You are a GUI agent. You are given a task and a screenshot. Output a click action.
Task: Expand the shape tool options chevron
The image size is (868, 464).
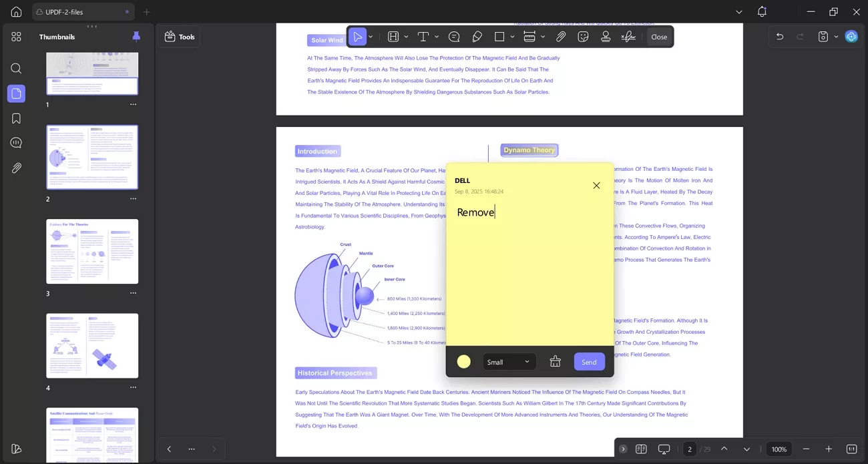point(513,36)
